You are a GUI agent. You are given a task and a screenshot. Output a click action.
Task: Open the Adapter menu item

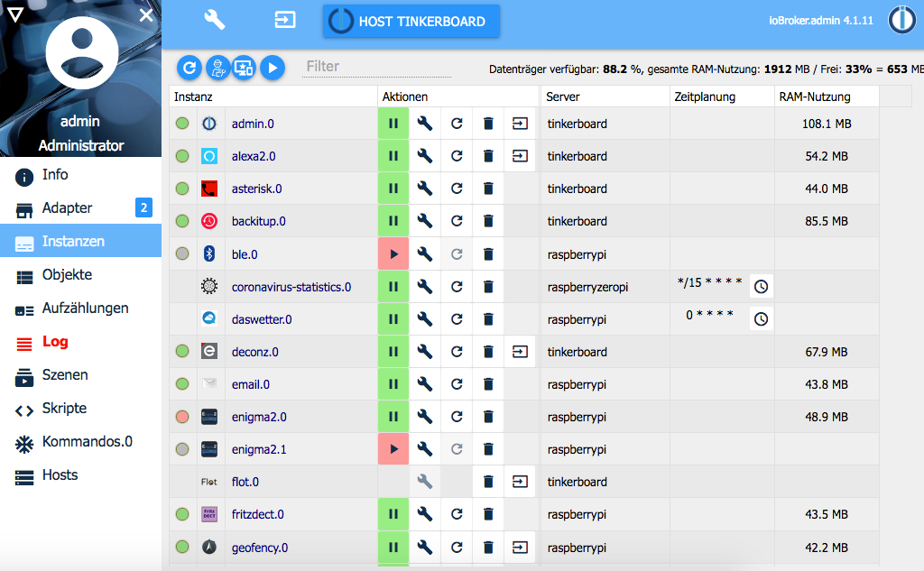click(80, 208)
